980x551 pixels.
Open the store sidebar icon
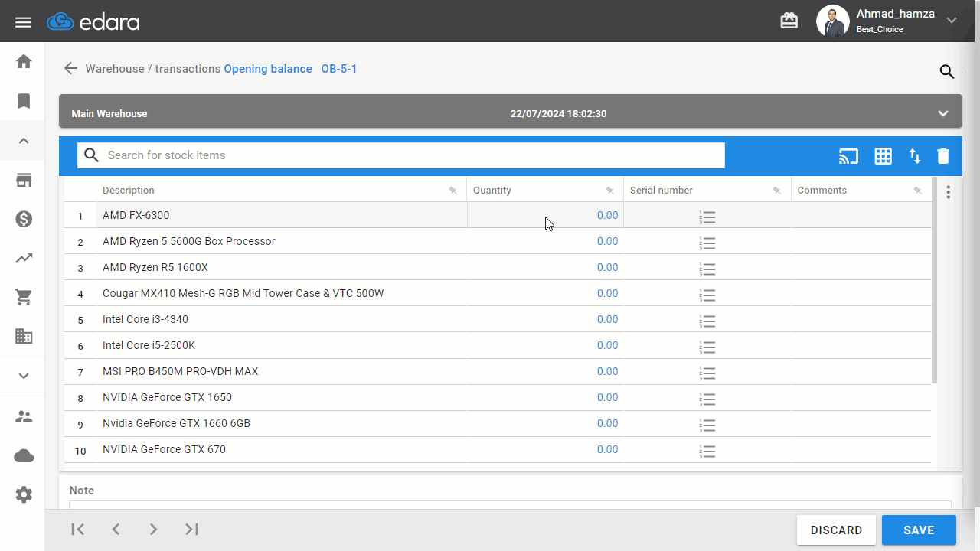(24, 181)
